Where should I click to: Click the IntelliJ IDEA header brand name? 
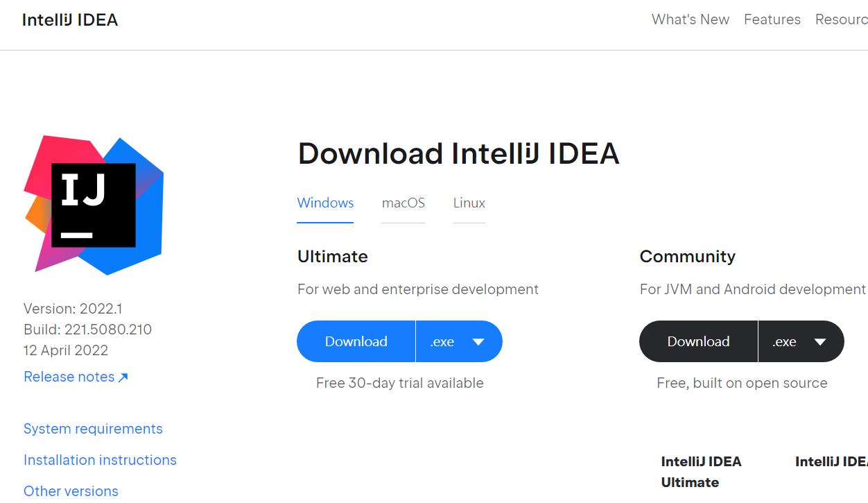click(70, 20)
